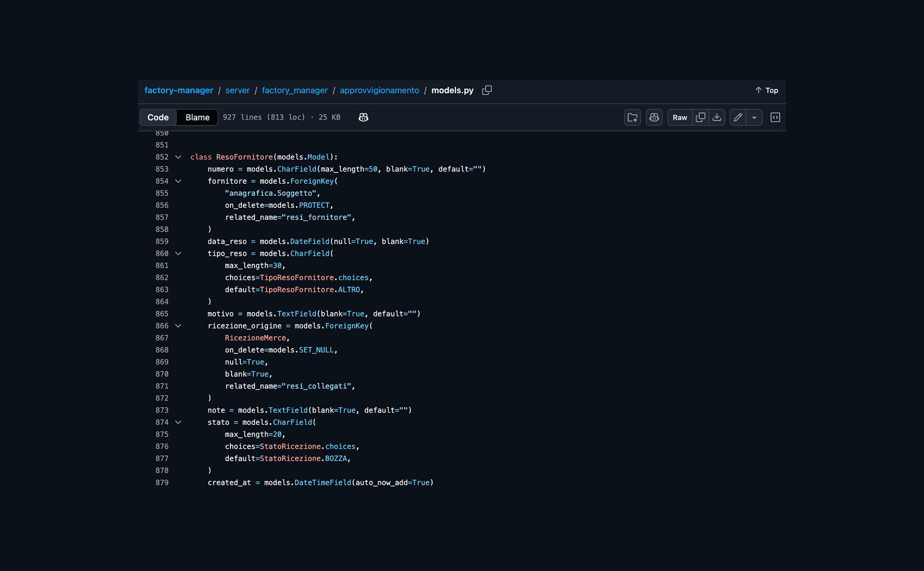The height and width of the screenshot is (571, 924).
Task: Select line number 859
Action: (x=162, y=241)
